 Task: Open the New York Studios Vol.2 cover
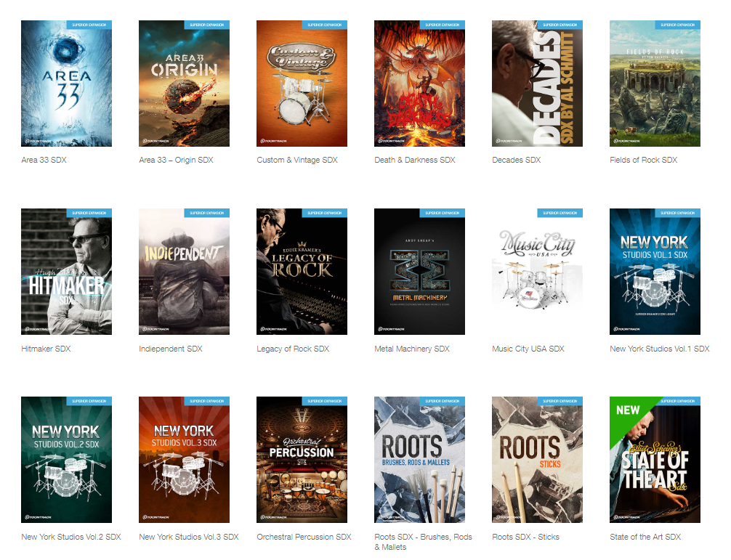[66, 460]
